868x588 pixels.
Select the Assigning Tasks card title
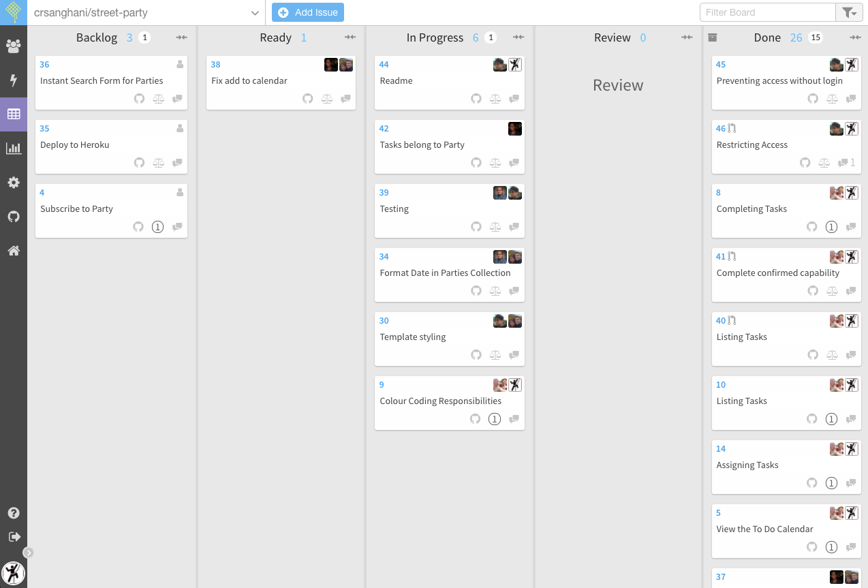[747, 465]
